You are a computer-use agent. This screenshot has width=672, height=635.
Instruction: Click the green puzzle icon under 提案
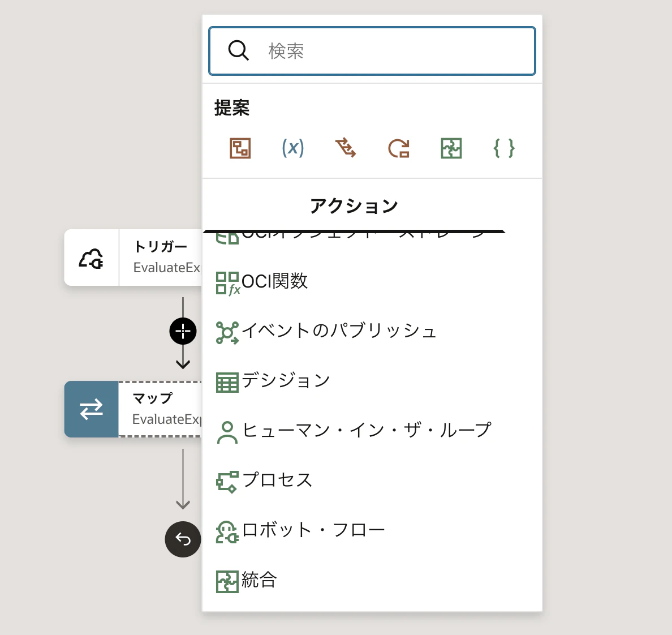pos(451,148)
